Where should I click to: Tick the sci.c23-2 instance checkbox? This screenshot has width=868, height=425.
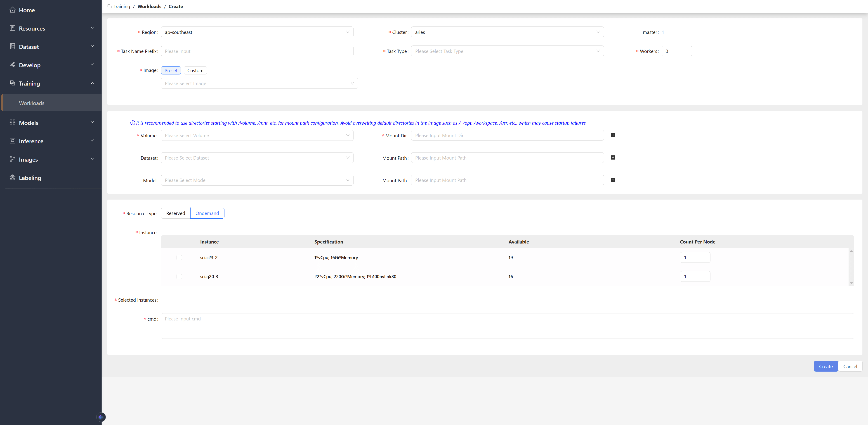[x=179, y=257]
